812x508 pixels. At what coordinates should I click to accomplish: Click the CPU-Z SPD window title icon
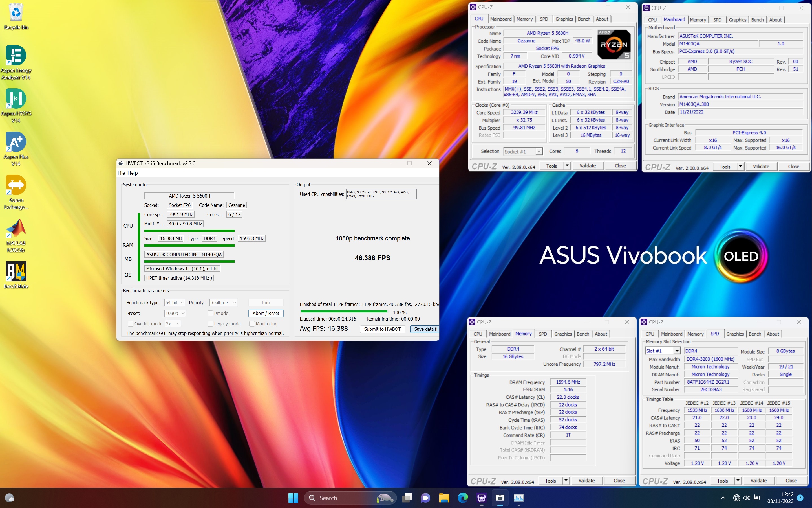[x=644, y=322]
